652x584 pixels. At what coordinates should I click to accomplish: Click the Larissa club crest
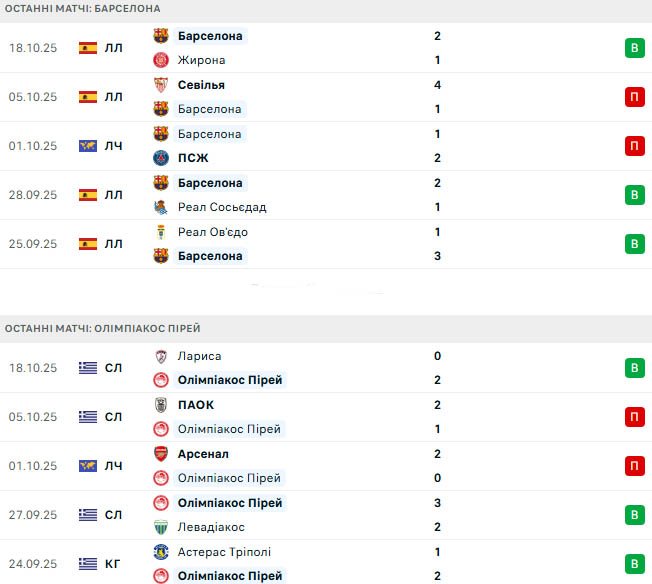coord(161,356)
